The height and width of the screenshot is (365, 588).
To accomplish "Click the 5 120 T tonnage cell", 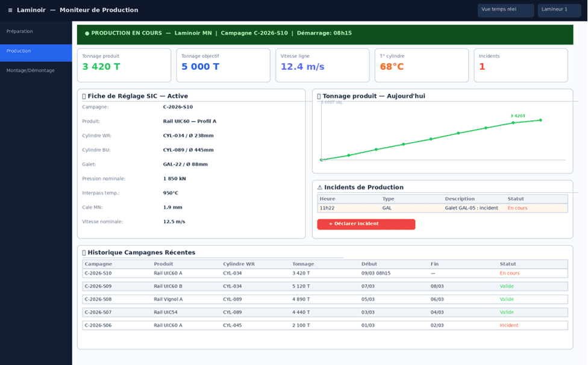I will point(301,286).
